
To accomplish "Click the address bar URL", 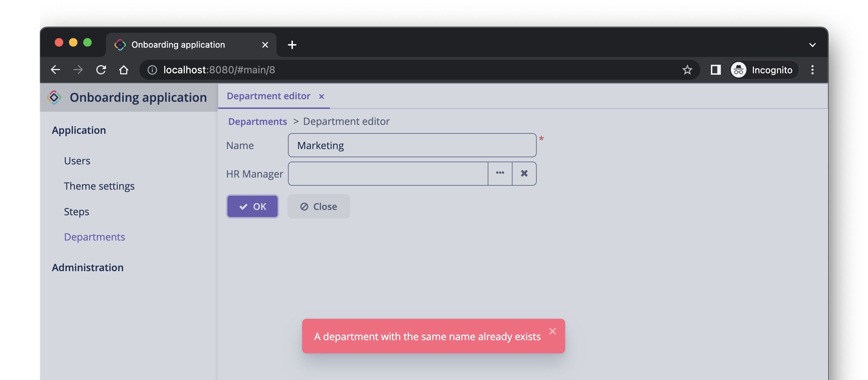I will click(219, 70).
